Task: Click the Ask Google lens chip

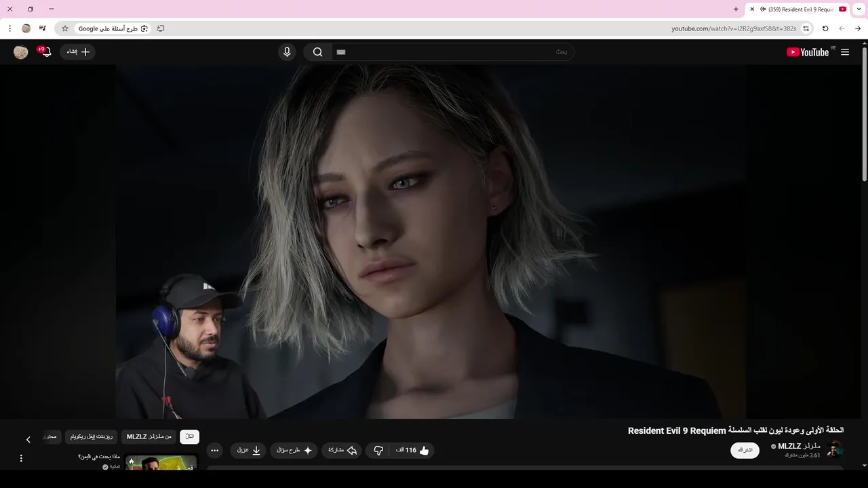Action: pyautogui.click(x=113, y=28)
